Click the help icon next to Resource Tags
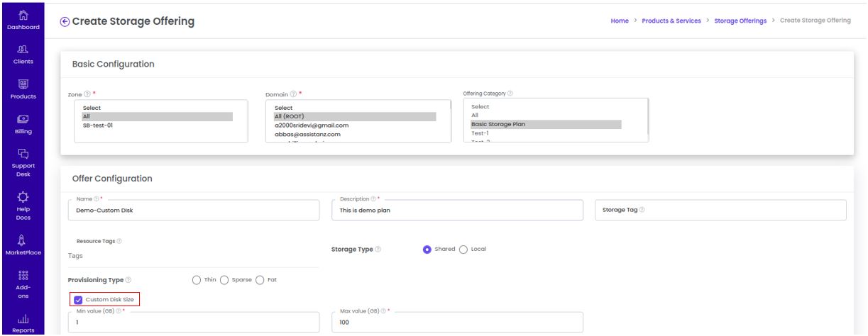This screenshot has height=336, width=868. pos(119,241)
